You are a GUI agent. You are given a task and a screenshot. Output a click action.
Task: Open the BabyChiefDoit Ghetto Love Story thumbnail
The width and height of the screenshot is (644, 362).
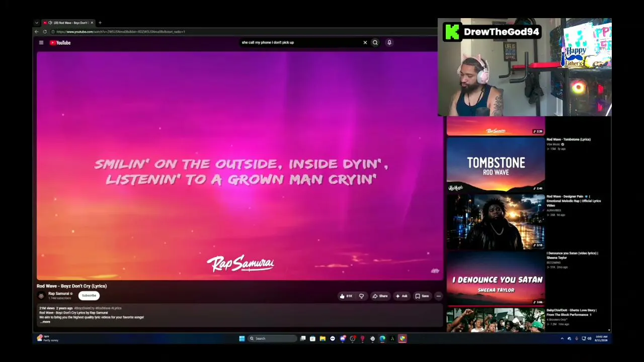point(496,320)
